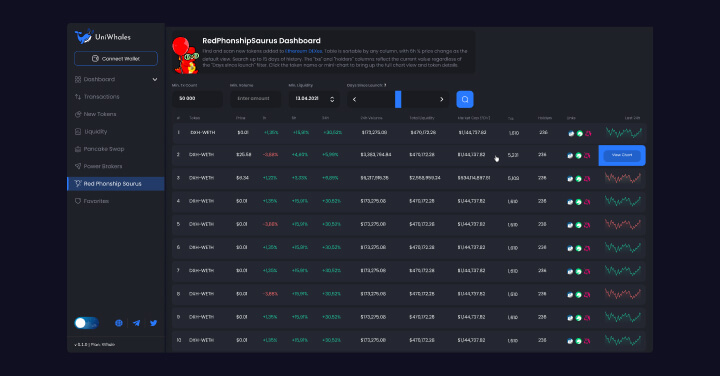The height and width of the screenshot is (376, 720).
Task: Open row 1 mini price chart
Action: tap(624, 133)
